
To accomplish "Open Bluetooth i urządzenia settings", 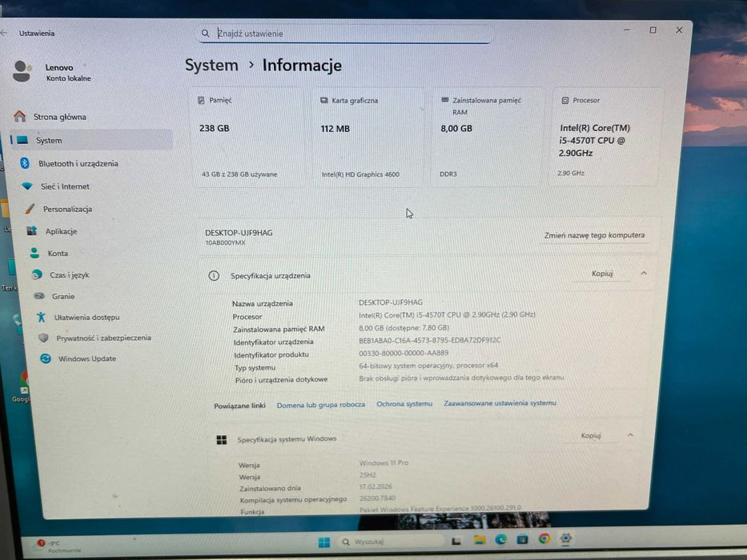I will (x=78, y=163).
